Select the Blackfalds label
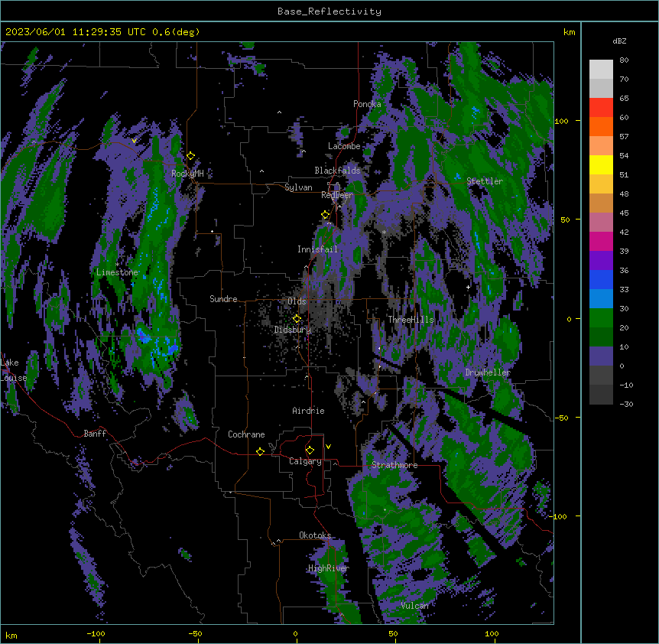The height and width of the screenshot is (644, 659). tap(337, 171)
